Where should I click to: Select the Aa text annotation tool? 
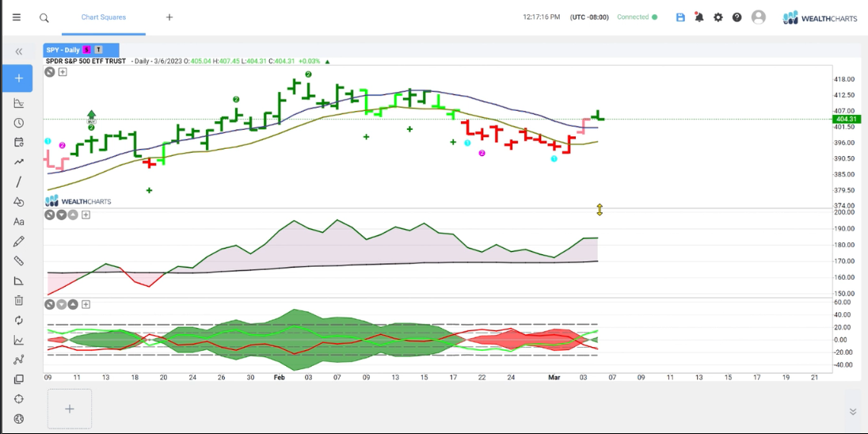19,222
